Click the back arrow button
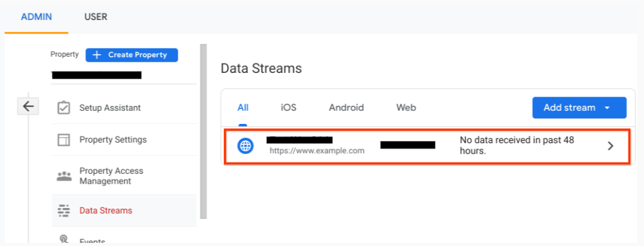Screen dimensions: 644x246 28,106
